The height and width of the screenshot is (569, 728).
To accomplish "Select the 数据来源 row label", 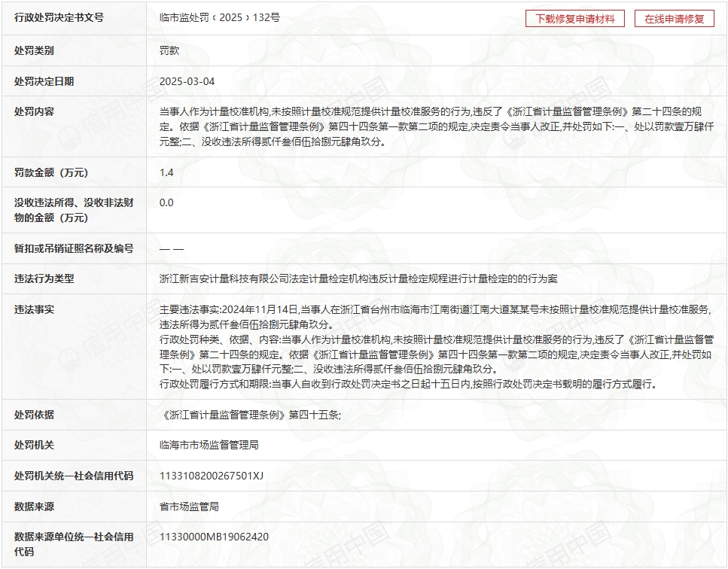I will click(35, 507).
